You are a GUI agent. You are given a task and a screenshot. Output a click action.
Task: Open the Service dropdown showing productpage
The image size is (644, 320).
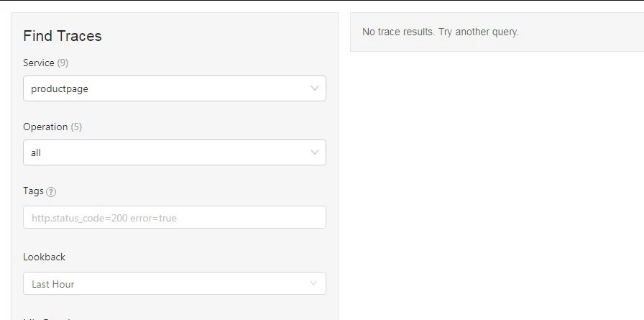point(174,89)
